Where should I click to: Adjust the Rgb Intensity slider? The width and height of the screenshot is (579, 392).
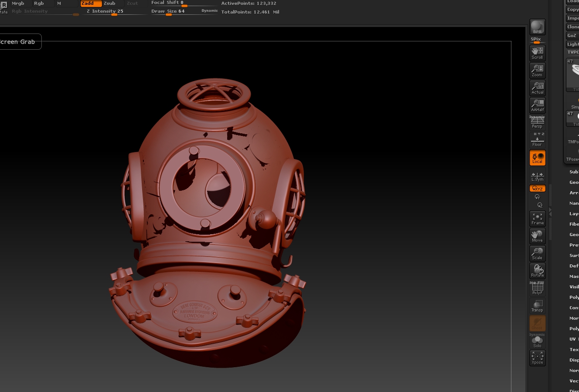tap(45, 12)
